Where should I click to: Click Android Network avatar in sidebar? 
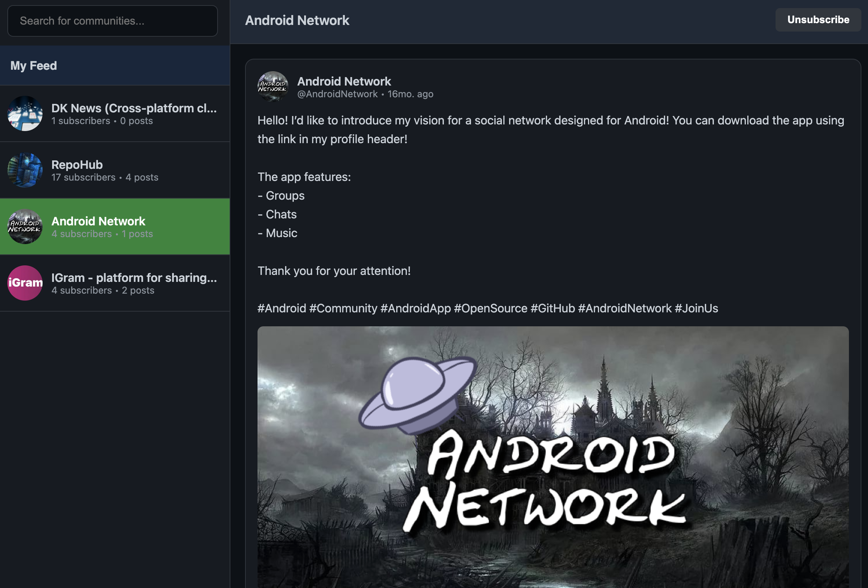click(25, 226)
